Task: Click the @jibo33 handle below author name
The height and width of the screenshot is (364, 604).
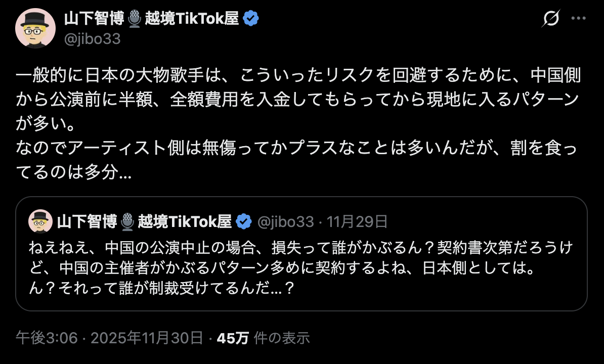Action: coord(92,38)
